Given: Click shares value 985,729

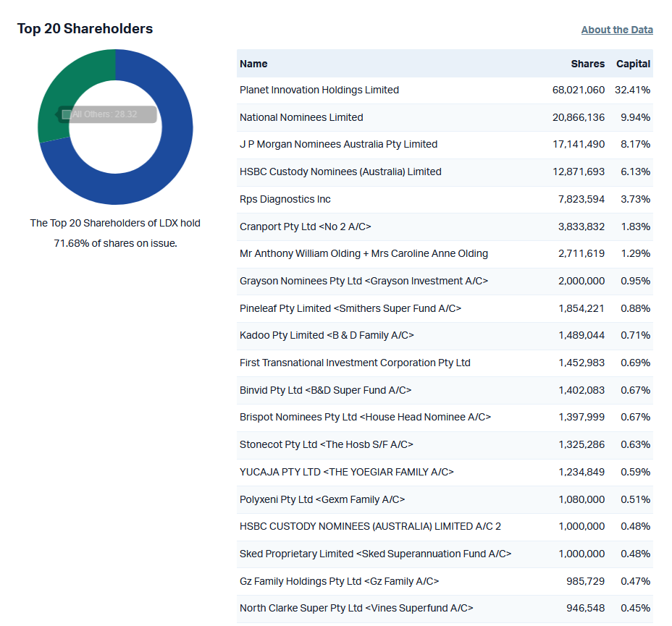Looking at the screenshot, I should [585, 581].
